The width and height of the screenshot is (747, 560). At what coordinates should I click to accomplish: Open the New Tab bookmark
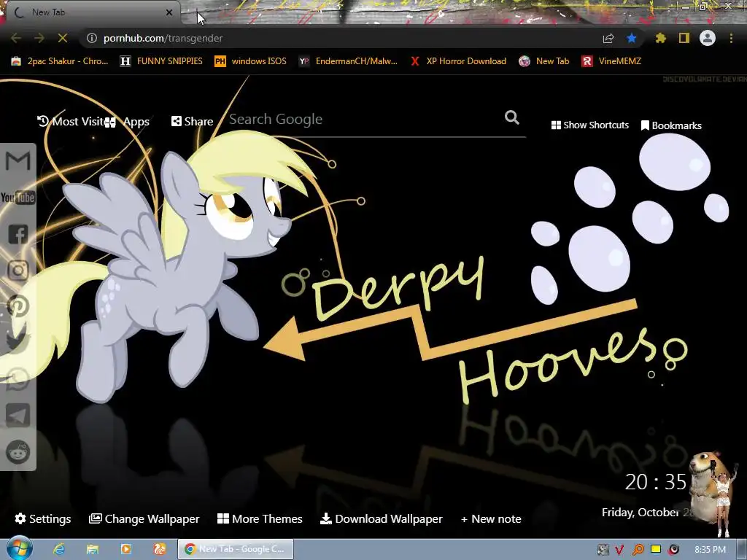pyautogui.click(x=544, y=61)
